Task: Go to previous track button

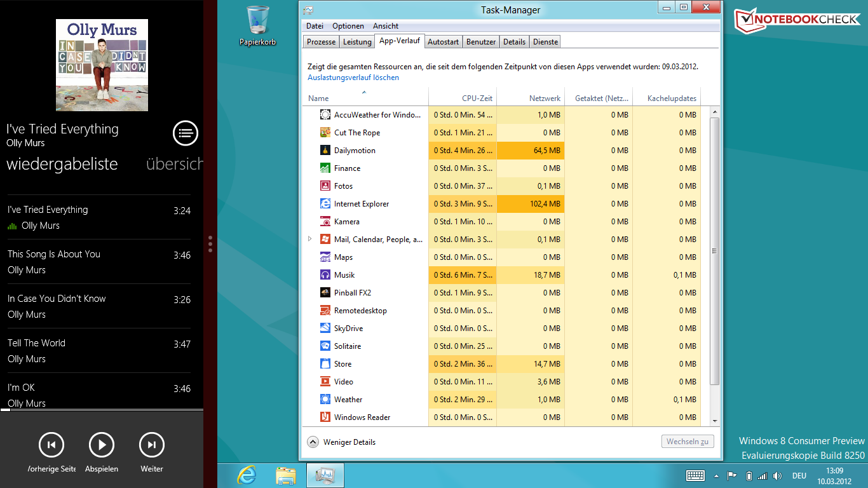Action: (x=51, y=445)
